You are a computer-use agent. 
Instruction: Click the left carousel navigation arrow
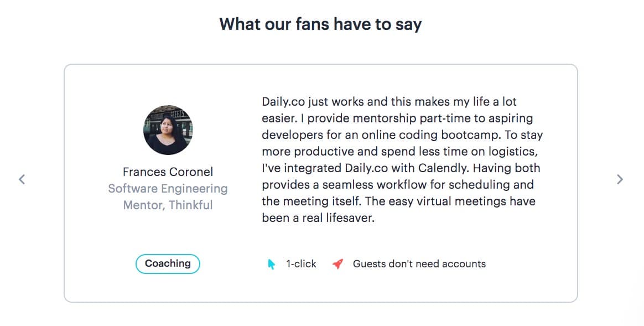(22, 179)
